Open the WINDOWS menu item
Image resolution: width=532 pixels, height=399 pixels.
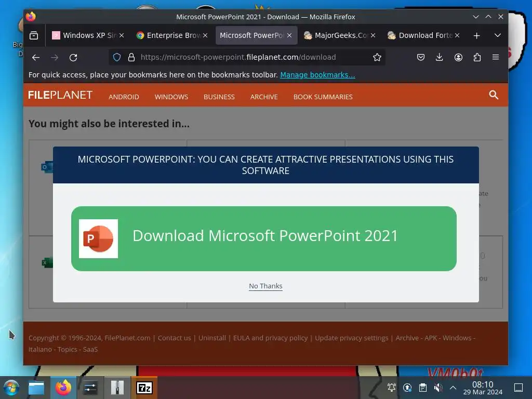click(171, 97)
